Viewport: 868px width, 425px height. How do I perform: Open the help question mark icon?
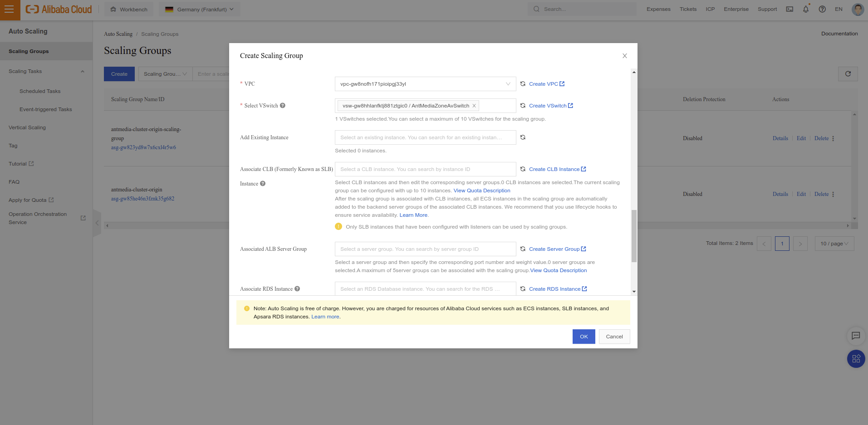coord(822,9)
